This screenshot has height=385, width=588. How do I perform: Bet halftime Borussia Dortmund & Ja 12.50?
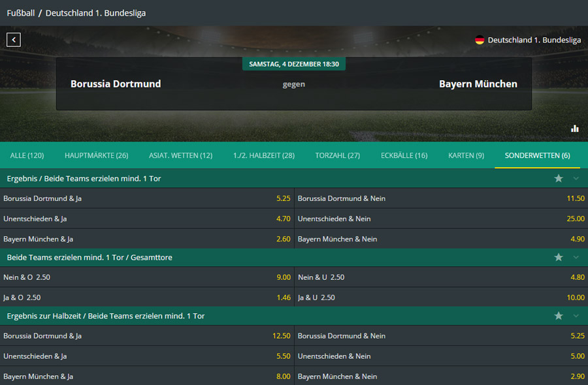click(x=147, y=336)
